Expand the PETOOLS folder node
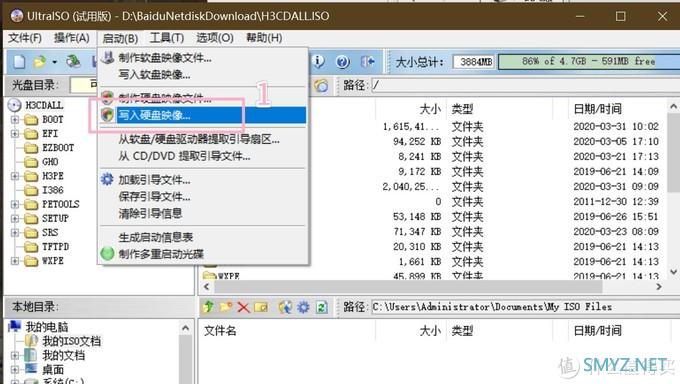The image size is (680, 384). (15, 204)
